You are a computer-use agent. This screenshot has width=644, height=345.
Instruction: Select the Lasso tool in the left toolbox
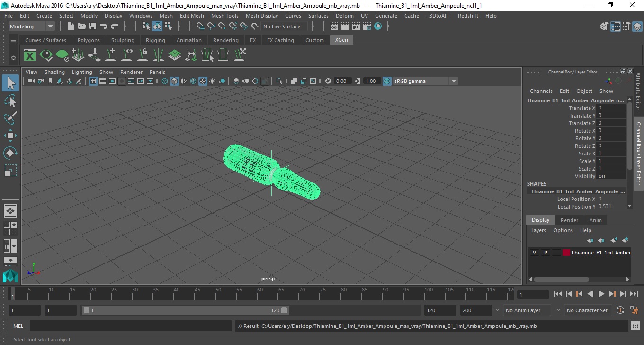(x=10, y=100)
